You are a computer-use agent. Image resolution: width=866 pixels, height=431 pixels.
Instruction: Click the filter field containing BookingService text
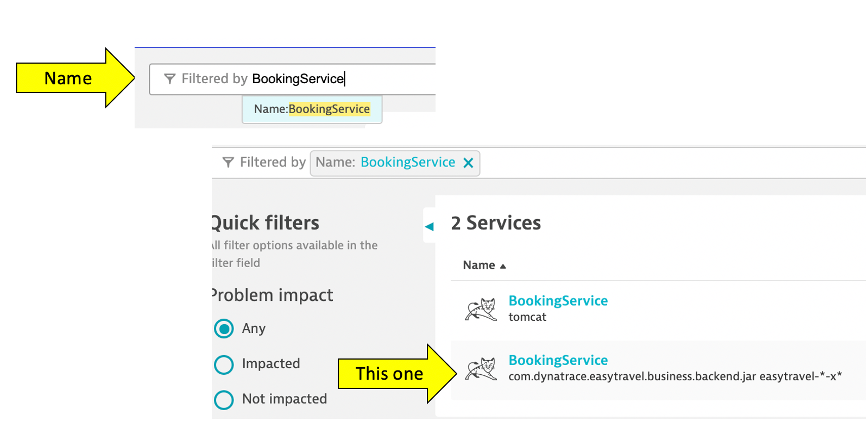[293, 79]
